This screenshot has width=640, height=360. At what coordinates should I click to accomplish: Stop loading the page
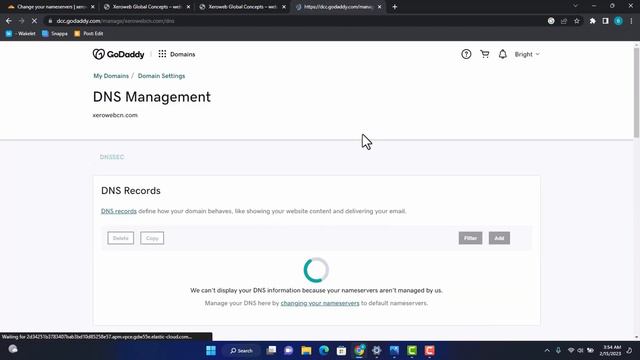34,21
